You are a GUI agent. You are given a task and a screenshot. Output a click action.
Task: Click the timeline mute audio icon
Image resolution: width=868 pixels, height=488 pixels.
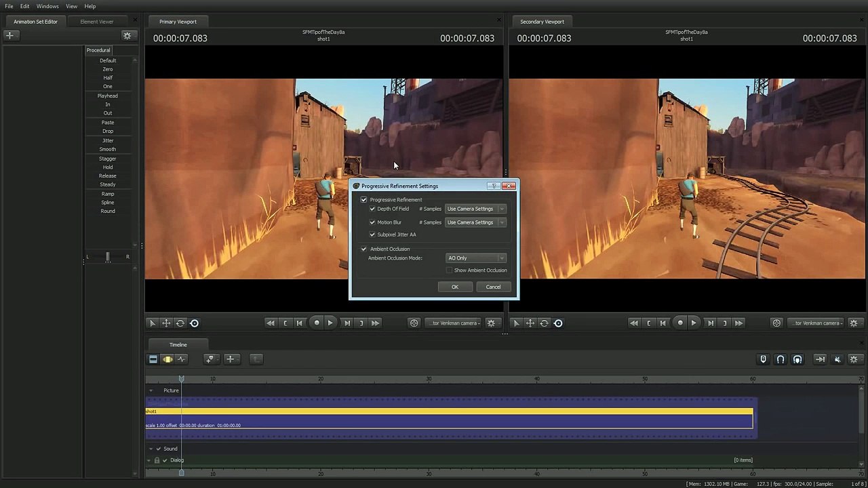click(x=837, y=359)
